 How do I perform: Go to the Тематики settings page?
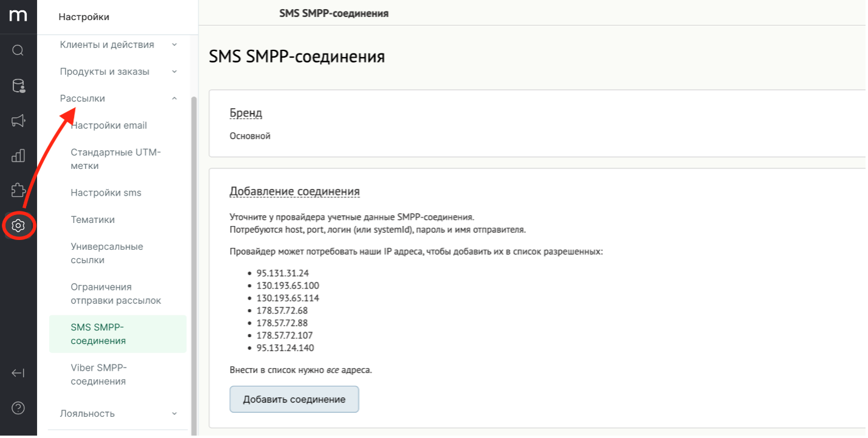coord(92,220)
